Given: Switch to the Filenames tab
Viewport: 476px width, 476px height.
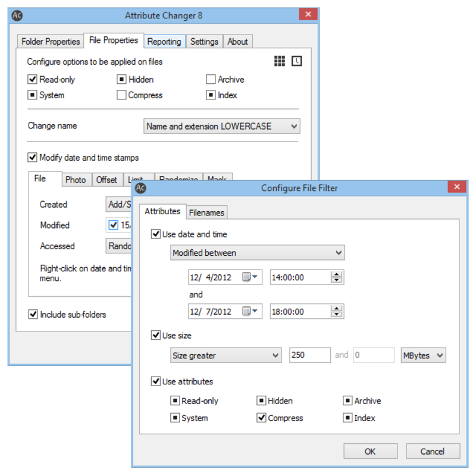Looking at the screenshot, I should 206,212.
